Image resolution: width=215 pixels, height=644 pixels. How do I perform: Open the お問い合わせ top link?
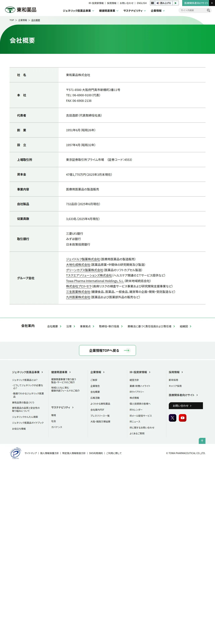[x=127, y=3]
